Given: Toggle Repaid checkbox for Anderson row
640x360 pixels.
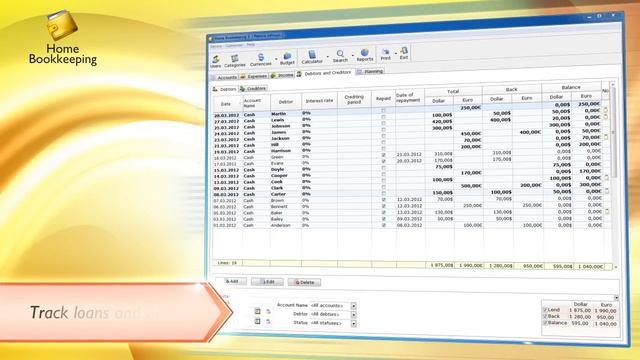Looking at the screenshot, I should 383,225.
